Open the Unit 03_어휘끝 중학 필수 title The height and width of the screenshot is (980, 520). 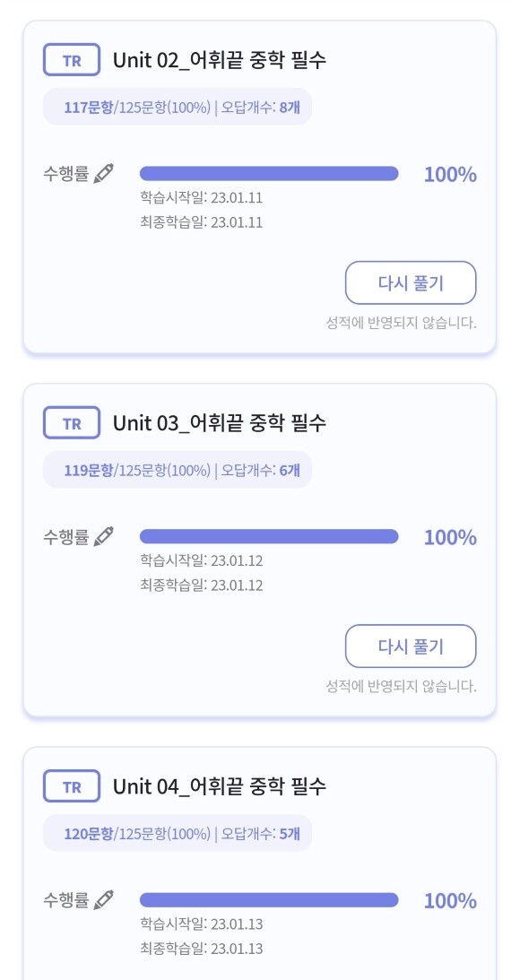click(x=220, y=424)
